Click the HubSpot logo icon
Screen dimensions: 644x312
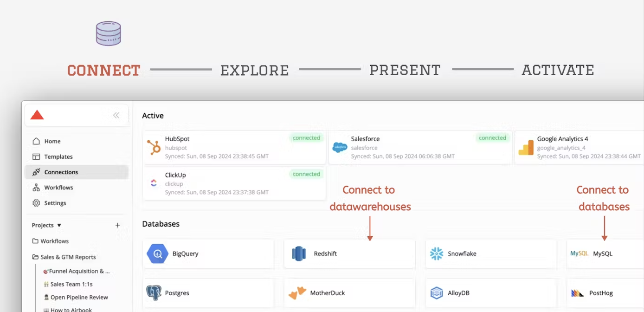point(154,148)
